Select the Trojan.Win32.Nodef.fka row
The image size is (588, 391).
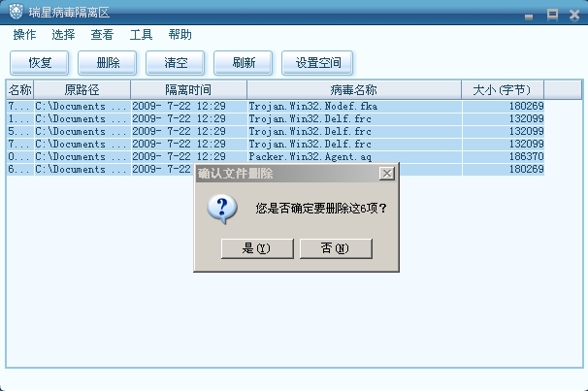click(x=276, y=106)
